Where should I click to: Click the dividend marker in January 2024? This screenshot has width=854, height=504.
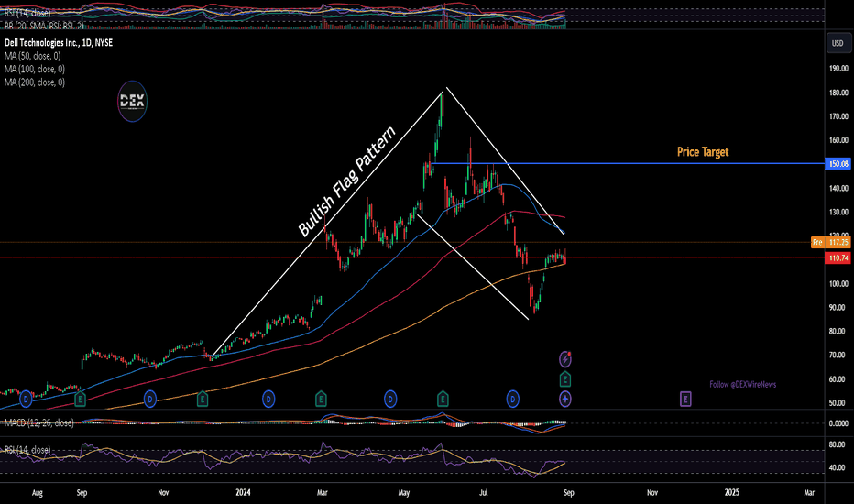click(x=268, y=400)
